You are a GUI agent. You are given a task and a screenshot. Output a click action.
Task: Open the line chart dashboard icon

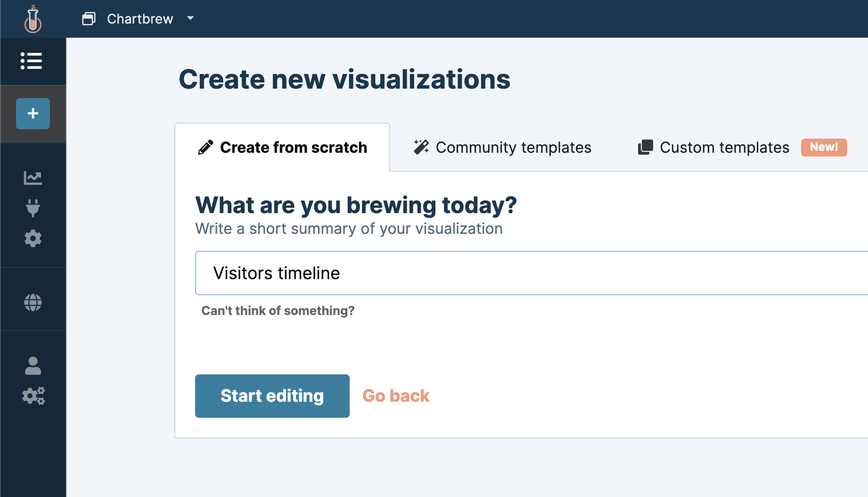[x=33, y=178]
